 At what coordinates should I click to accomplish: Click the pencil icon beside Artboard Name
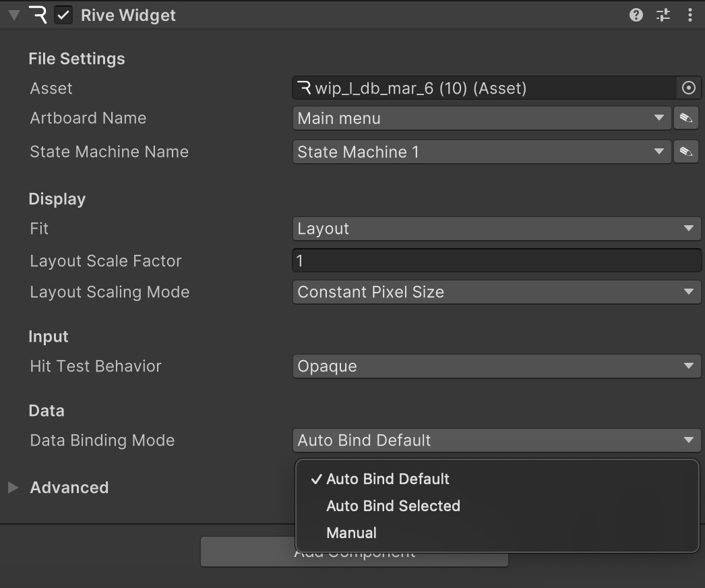[685, 117]
